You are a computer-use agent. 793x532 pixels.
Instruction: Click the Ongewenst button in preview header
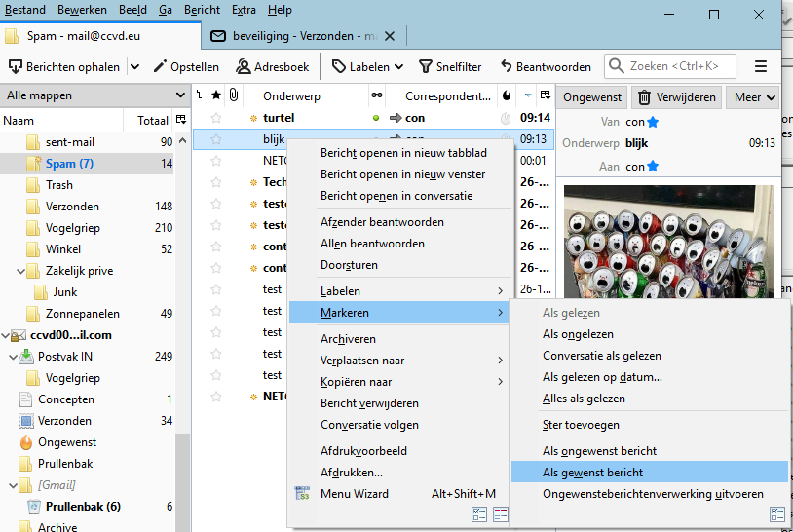coord(592,97)
